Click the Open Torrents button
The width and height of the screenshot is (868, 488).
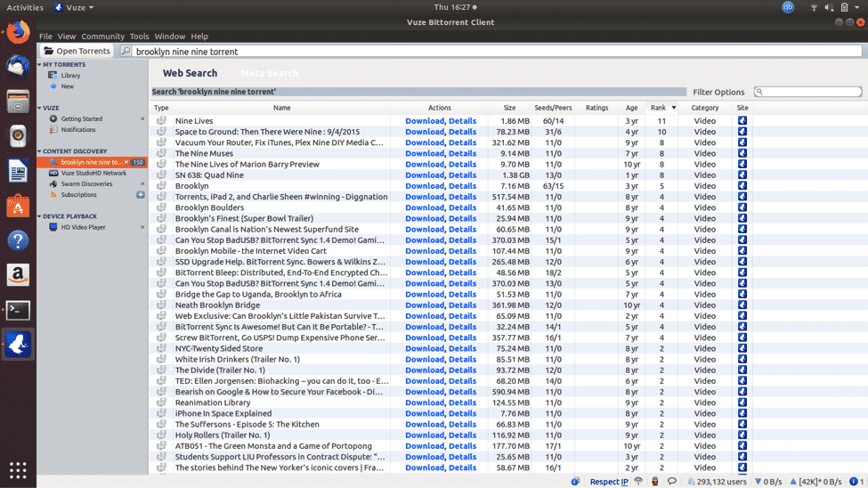77,51
